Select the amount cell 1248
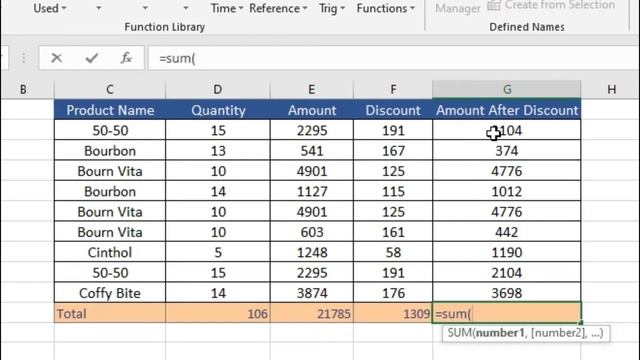This screenshot has height=360, width=640. 311,252
